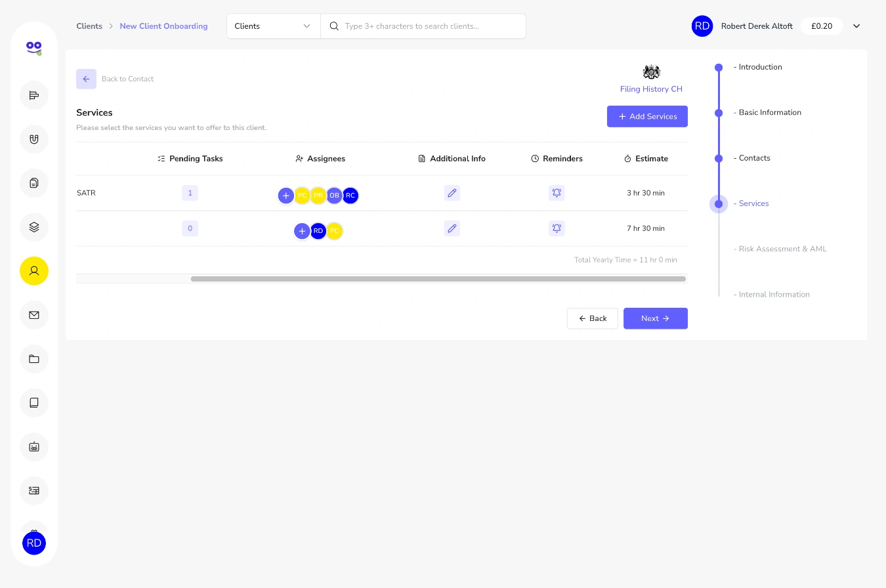This screenshot has height=588, width=886.
Task: Open the mail envelope sidebar icon
Action: tap(34, 315)
